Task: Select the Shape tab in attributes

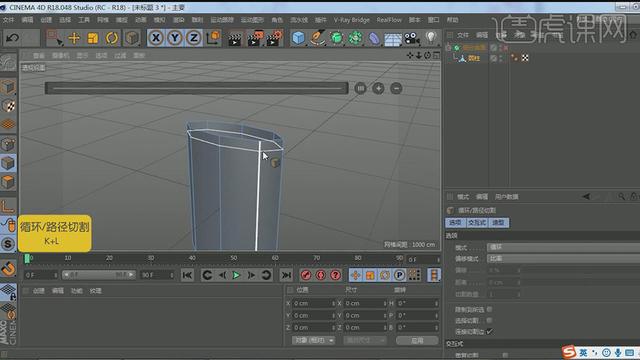Action: click(498, 222)
